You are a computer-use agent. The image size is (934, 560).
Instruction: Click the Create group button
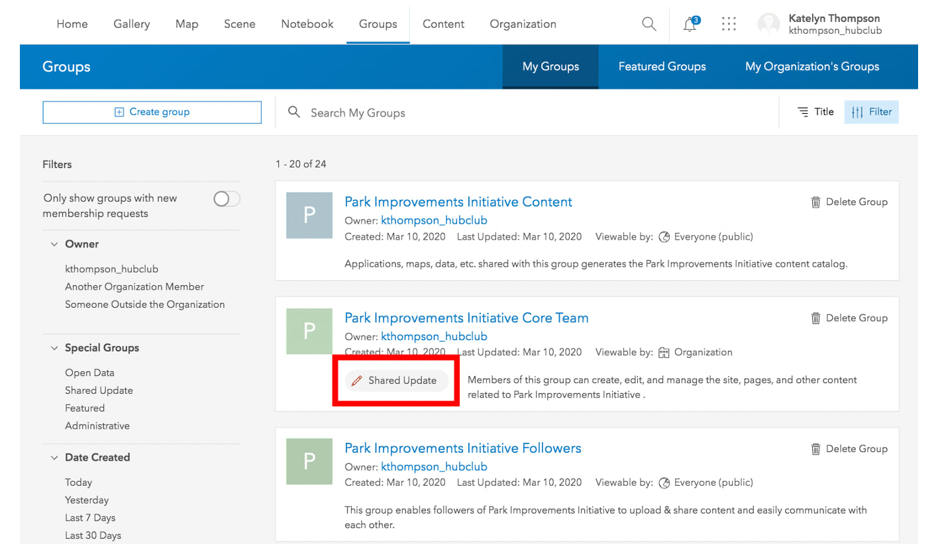152,112
